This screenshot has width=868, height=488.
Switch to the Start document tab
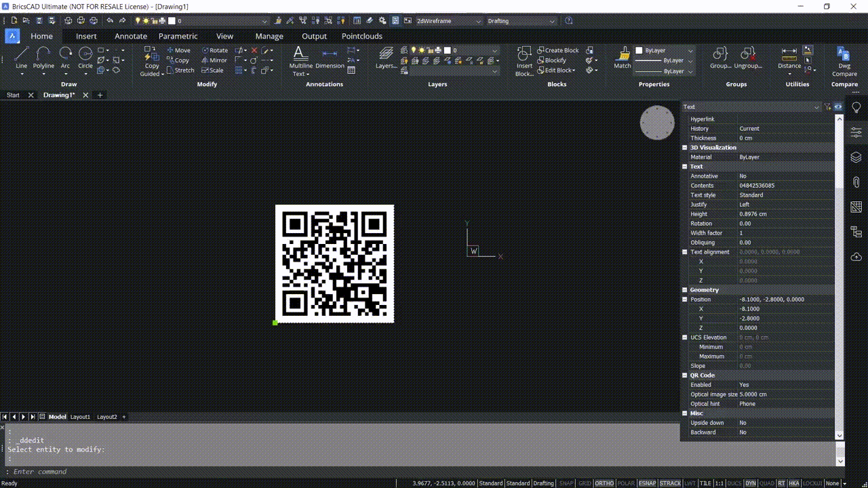coord(13,95)
